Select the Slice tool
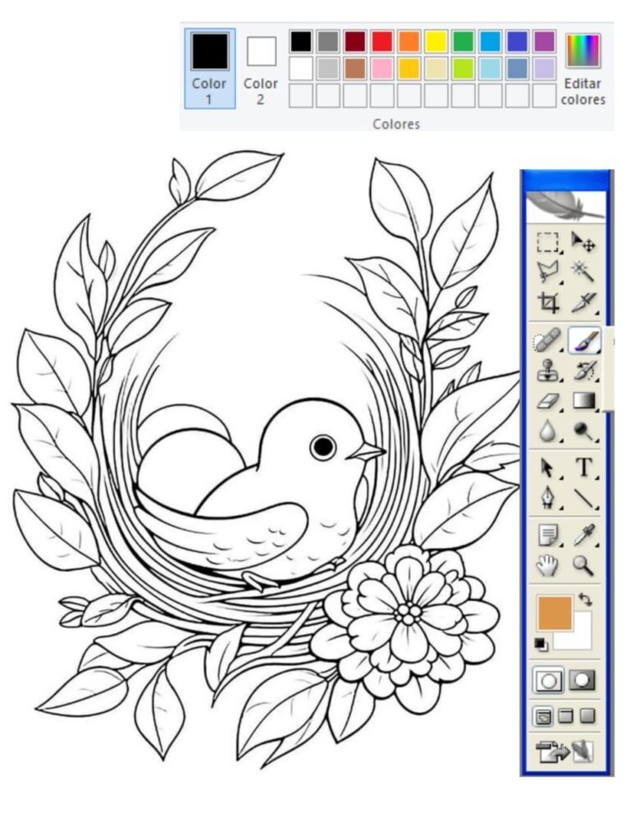The width and height of the screenshot is (630, 840). (583, 302)
